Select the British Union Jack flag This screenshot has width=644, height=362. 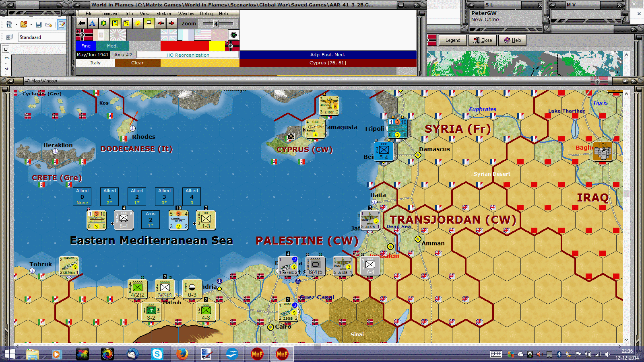(169, 35)
